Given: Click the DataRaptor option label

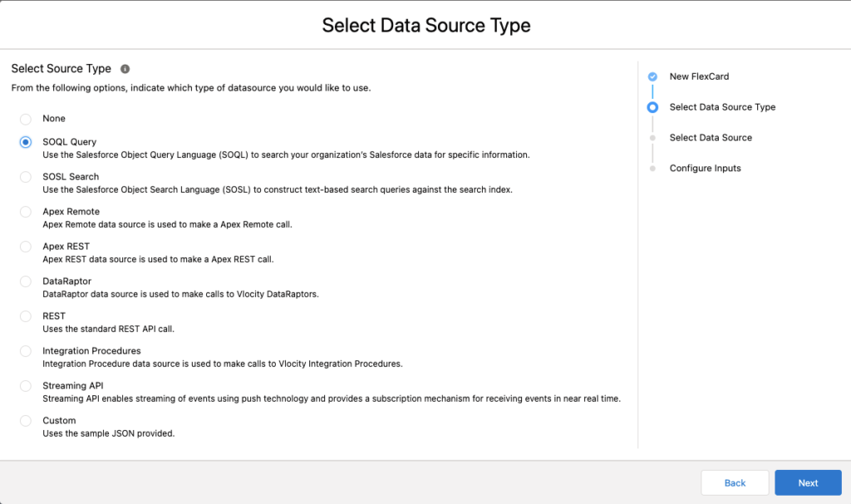Looking at the screenshot, I should click(66, 281).
